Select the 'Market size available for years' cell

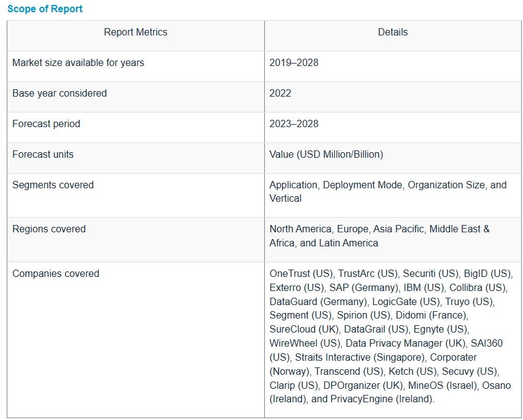click(78, 63)
